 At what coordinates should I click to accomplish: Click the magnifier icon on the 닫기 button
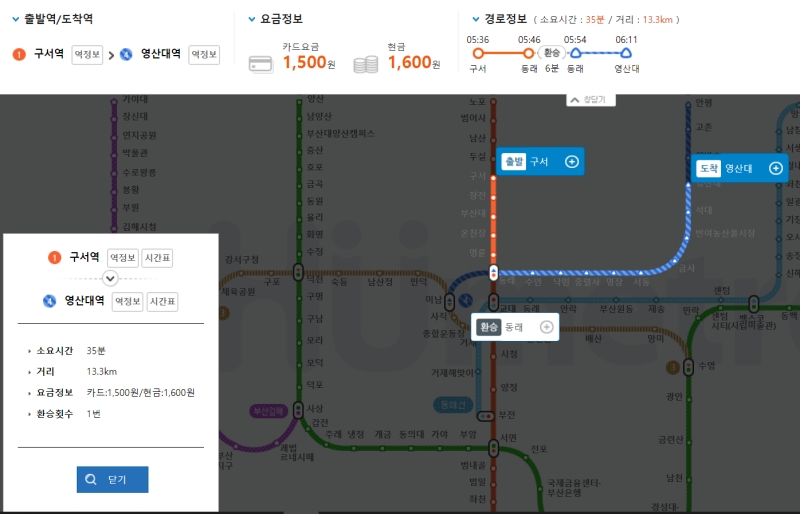tap(91, 479)
